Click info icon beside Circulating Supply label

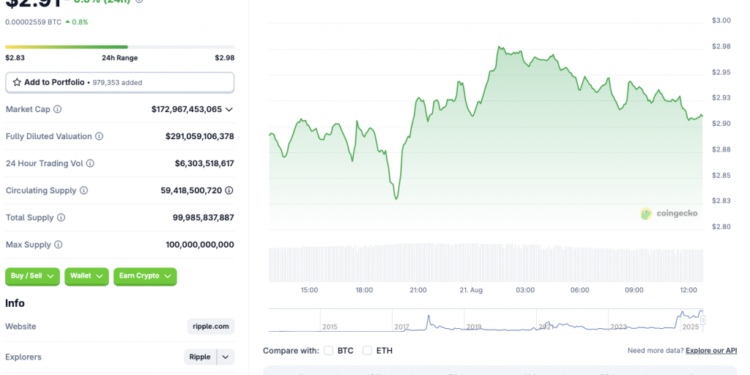point(84,190)
